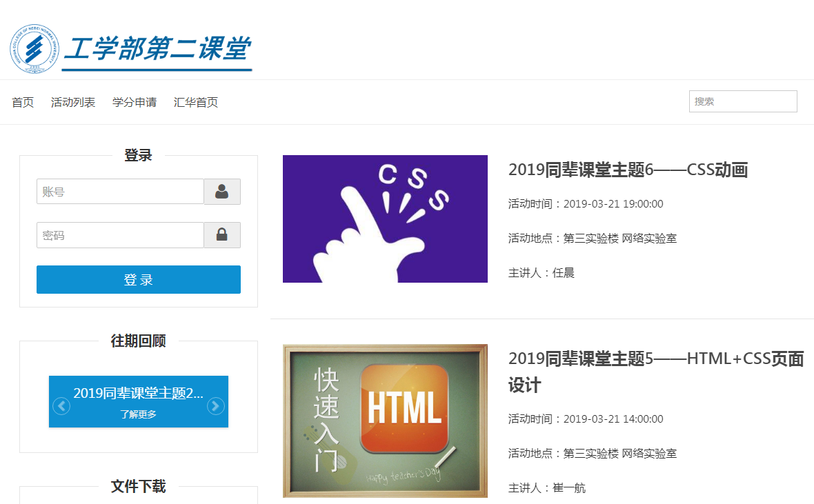Click the 搜索 search box
814x504 pixels.
[742, 101]
